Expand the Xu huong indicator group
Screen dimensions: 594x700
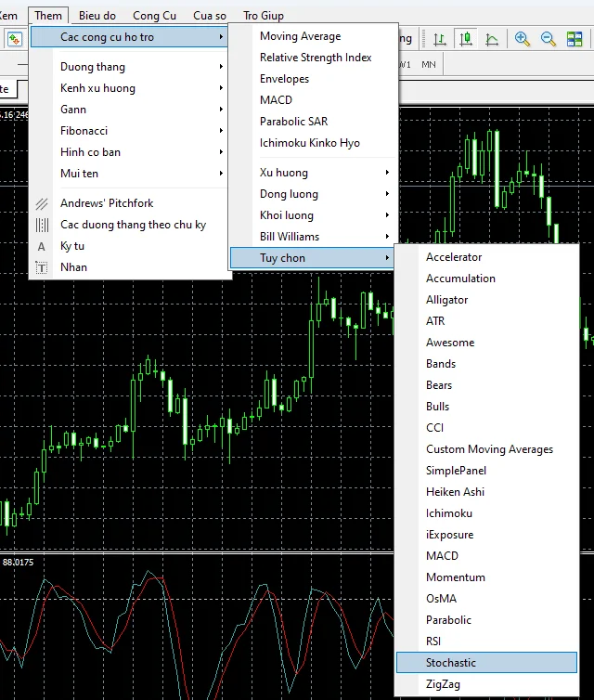(x=313, y=173)
